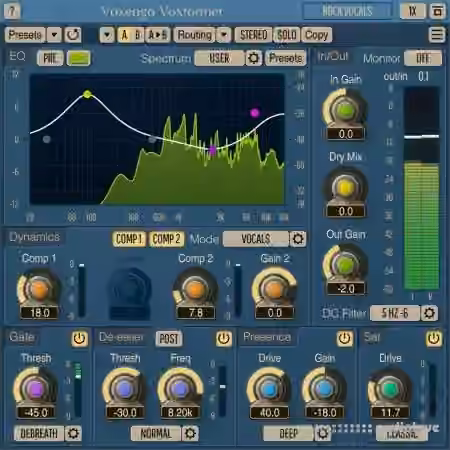Click the EQ Presets button
This screenshot has width=450, height=450.
[x=286, y=58]
